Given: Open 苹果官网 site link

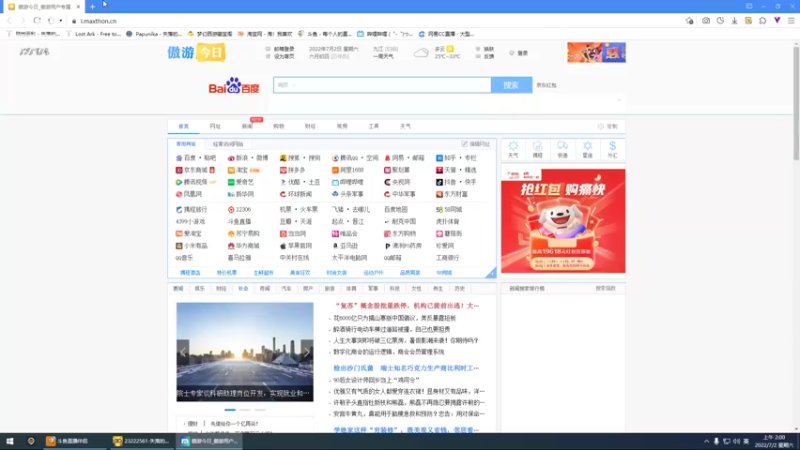Looking at the screenshot, I should point(295,246).
